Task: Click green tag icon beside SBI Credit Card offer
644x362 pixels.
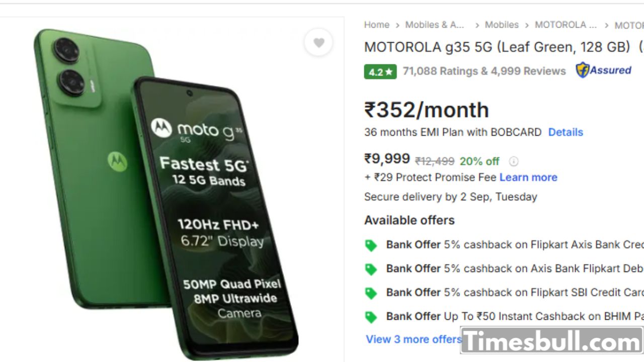Action: (371, 293)
